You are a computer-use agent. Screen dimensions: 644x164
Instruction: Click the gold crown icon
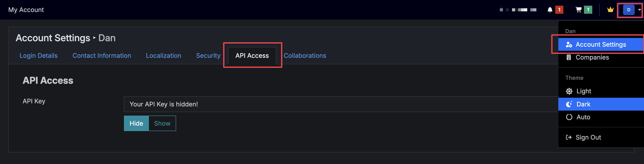[x=610, y=10]
